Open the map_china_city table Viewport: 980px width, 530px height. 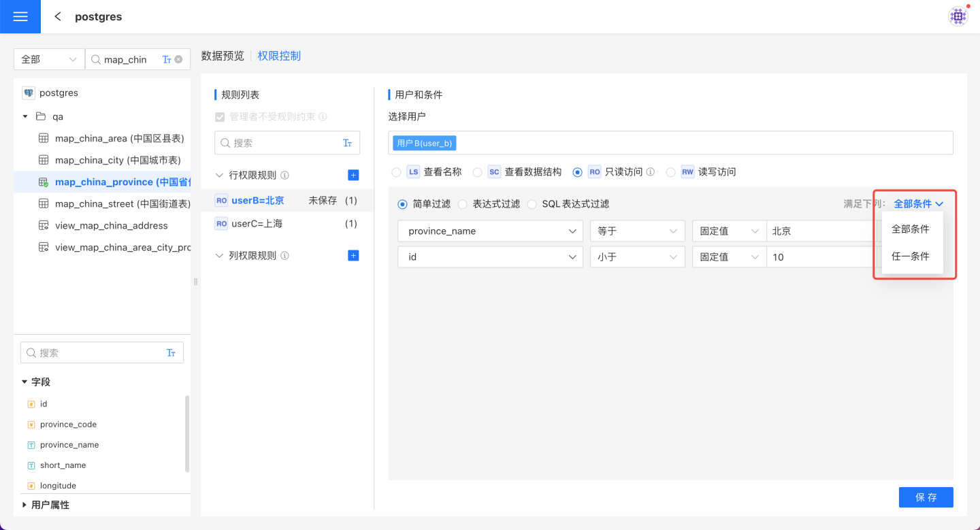point(117,161)
